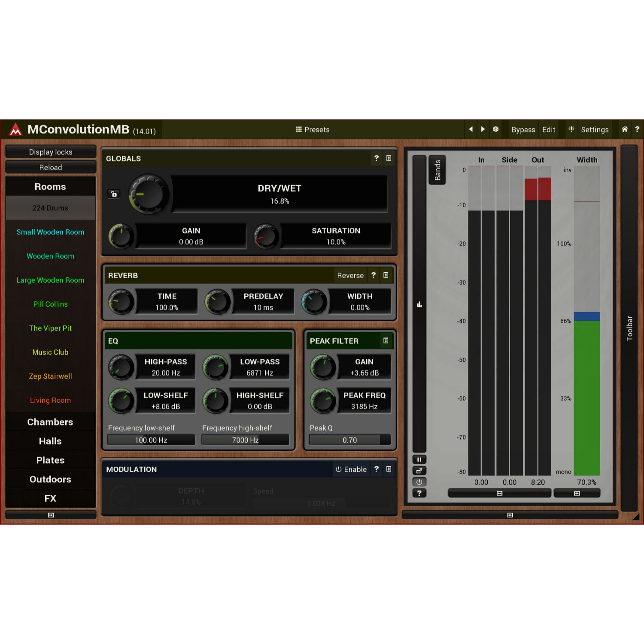
Task: Toggle the lock icon beside Dry/Wet knob
Action: (x=114, y=194)
